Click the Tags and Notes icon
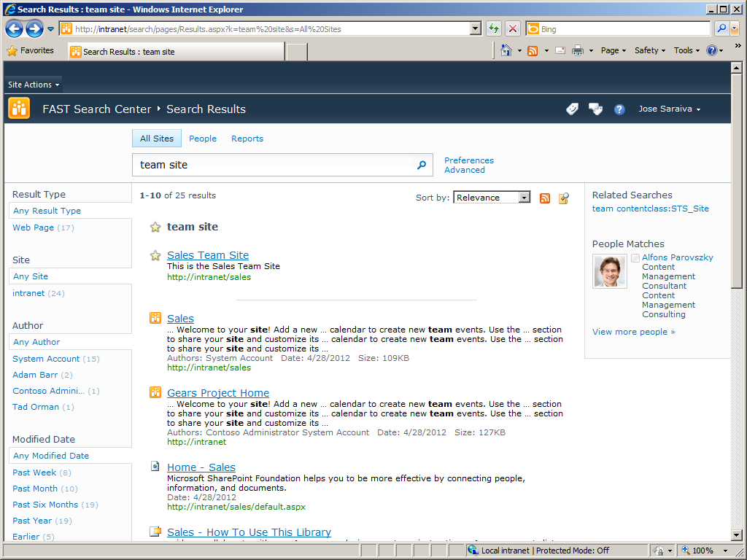 coord(595,109)
